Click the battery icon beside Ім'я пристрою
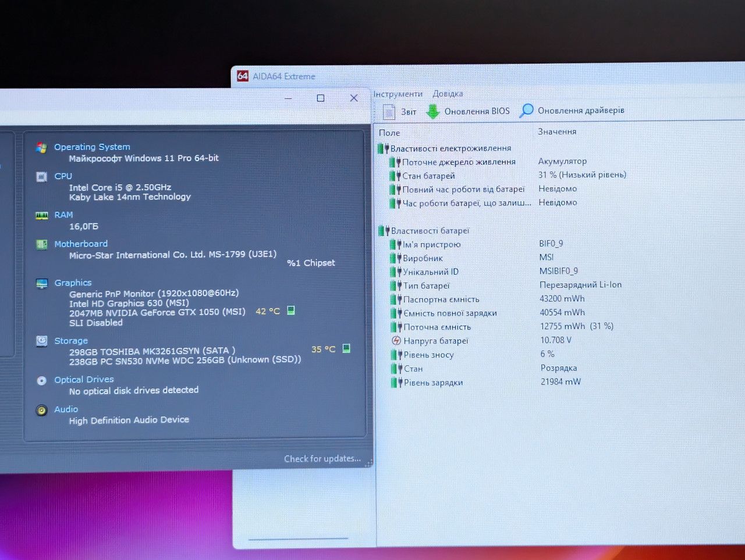745x560 pixels. (396, 244)
